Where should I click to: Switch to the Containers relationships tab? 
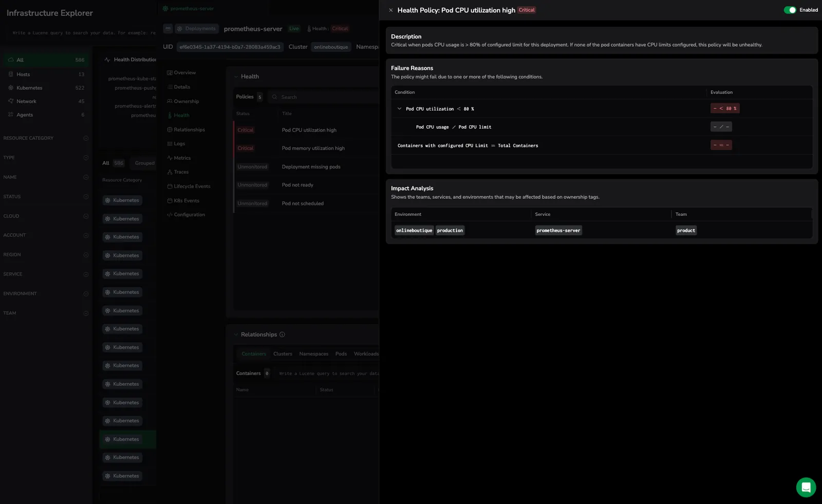254,354
